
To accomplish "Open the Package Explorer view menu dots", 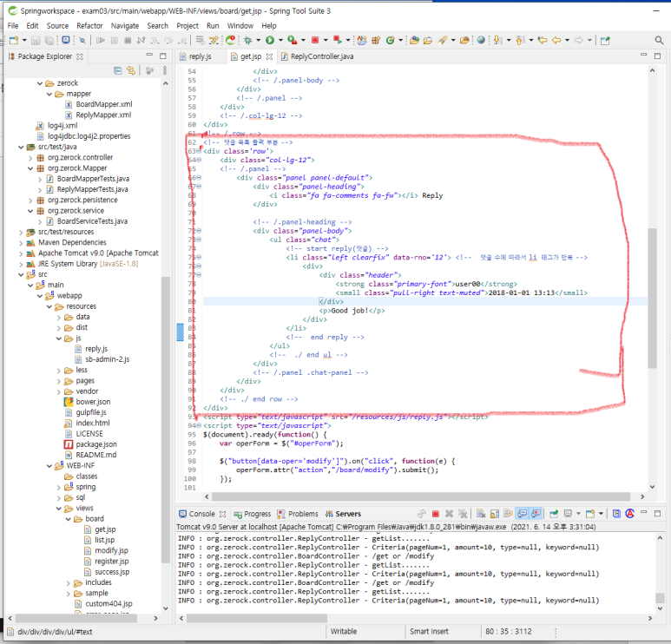I will (165, 70).
